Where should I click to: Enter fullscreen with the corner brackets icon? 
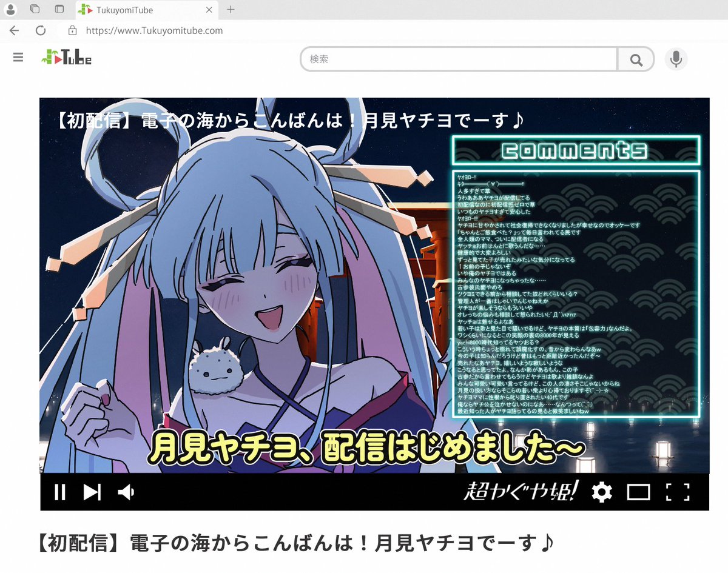[x=678, y=492]
